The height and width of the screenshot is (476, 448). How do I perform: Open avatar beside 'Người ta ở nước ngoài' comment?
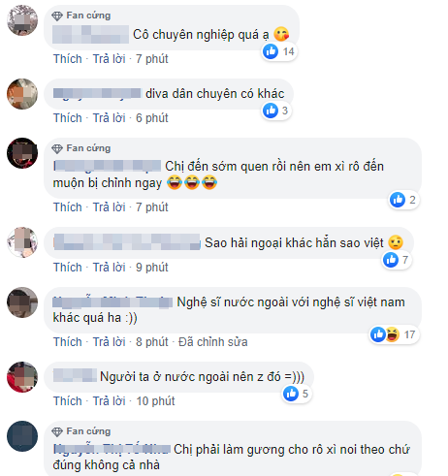(22, 377)
